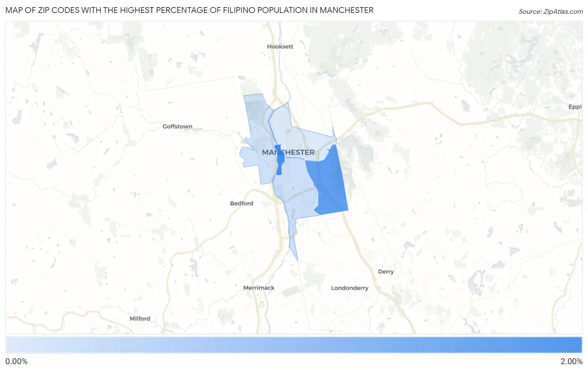Image resolution: width=588 pixels, height=370 pixels.
Task: Click the Bedford town label
Action: (241, 203)
